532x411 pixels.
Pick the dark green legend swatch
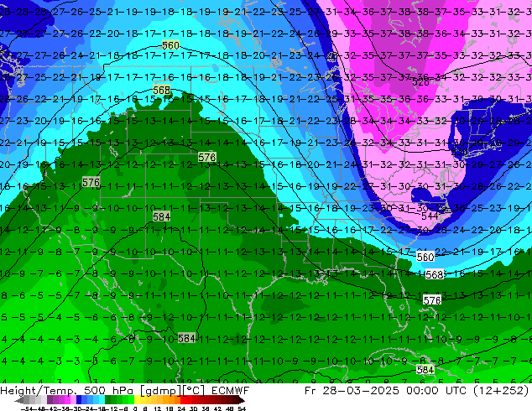108,399
